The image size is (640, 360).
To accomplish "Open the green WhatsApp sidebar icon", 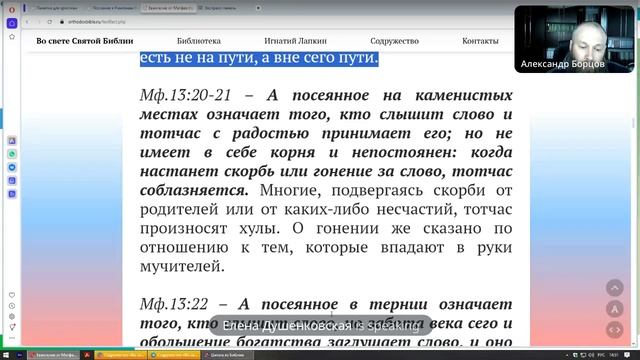I will tap(12, 154).
